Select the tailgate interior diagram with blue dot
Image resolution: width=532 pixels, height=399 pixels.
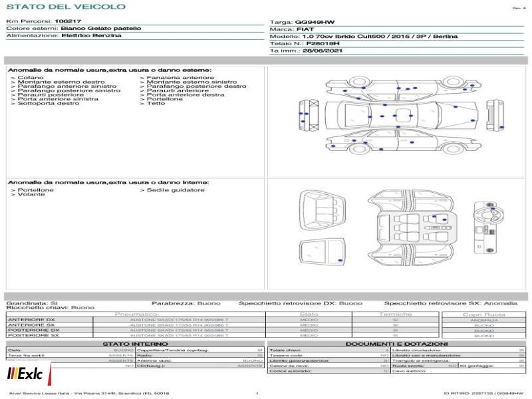(322, 253)
